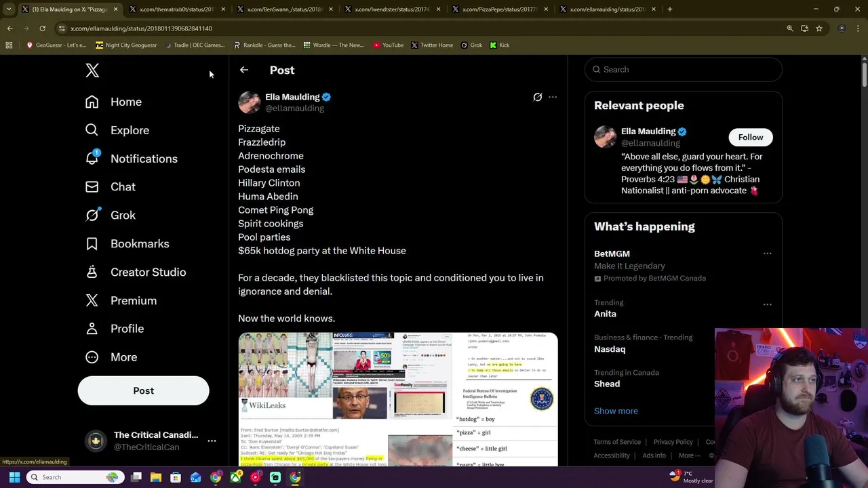Open the post's three-dot more menu
Image resolution: width=868 pixels, height=488 pixels.
(x=553, y=97)
